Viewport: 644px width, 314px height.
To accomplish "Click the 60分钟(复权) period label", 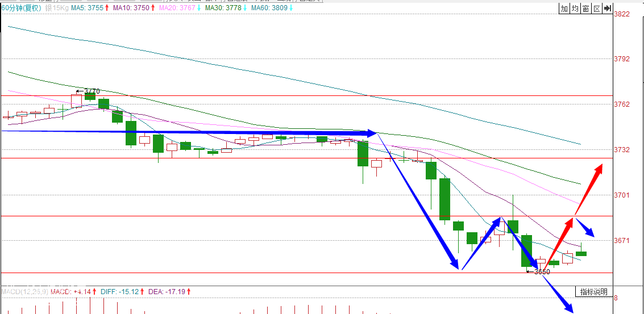I will [x=21, y=8].
